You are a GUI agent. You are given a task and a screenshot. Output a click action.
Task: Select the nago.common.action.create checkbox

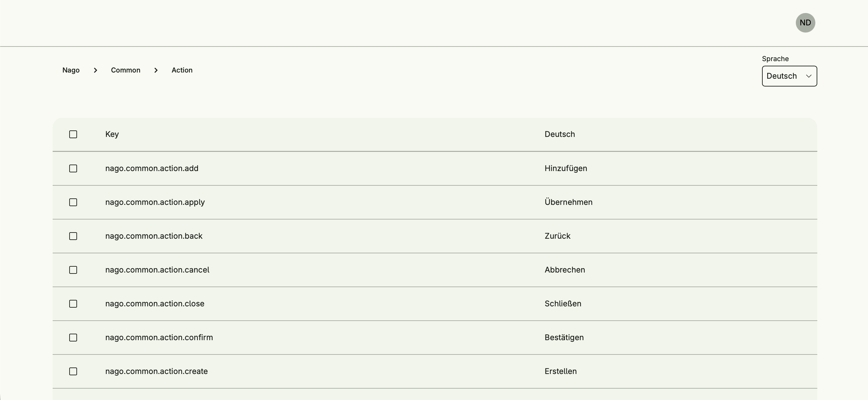pyautogui.click(x=73, y=371)
